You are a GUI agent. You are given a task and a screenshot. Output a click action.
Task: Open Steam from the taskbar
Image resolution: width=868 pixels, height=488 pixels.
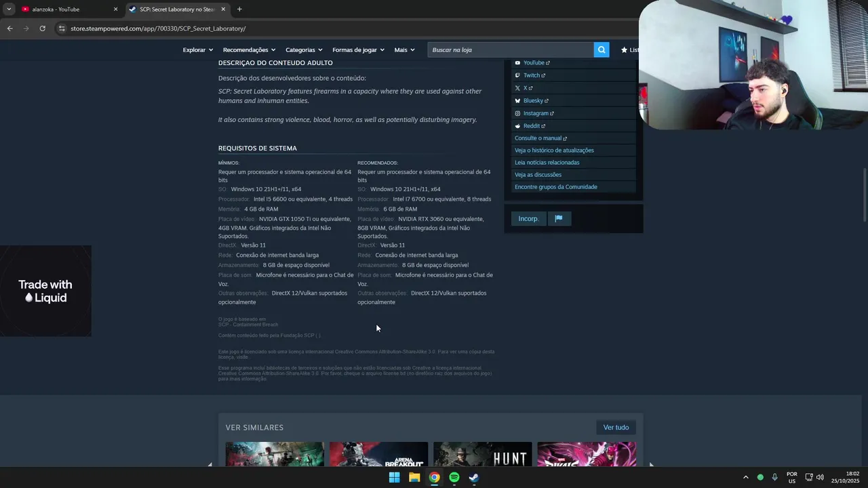click(474, 477)
